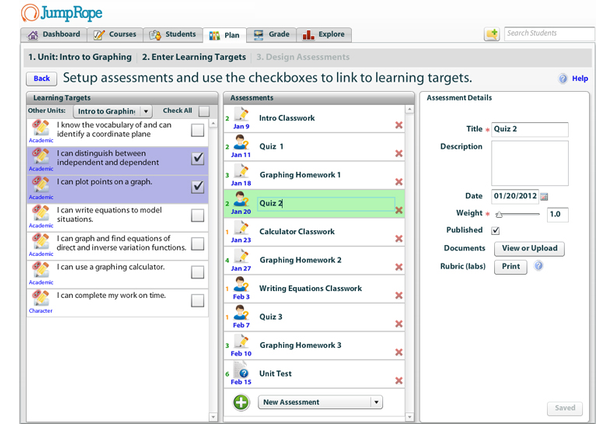Click the Quiz 1 student icon
This screenshot has width=615, height=424.
(241, 143)
